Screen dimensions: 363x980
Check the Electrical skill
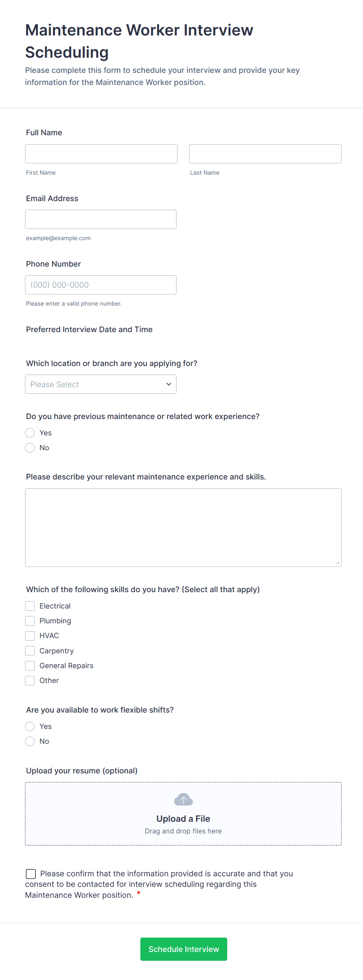click(x=30, y=606)
